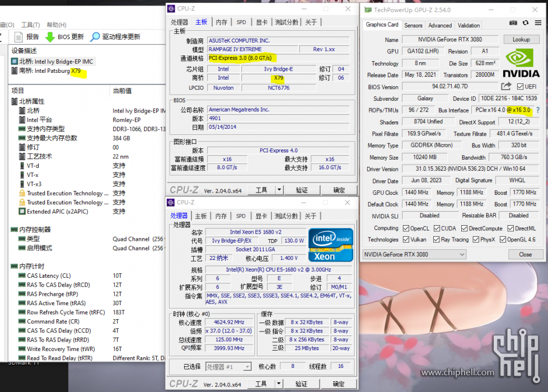Click the green BIOS update arrow icon

(x=50, y=37)
